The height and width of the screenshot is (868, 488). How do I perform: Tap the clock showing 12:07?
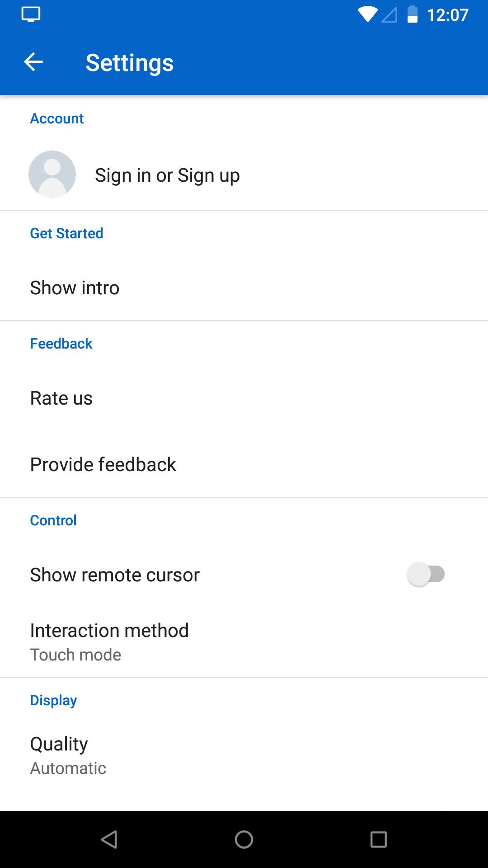(448, 14)
